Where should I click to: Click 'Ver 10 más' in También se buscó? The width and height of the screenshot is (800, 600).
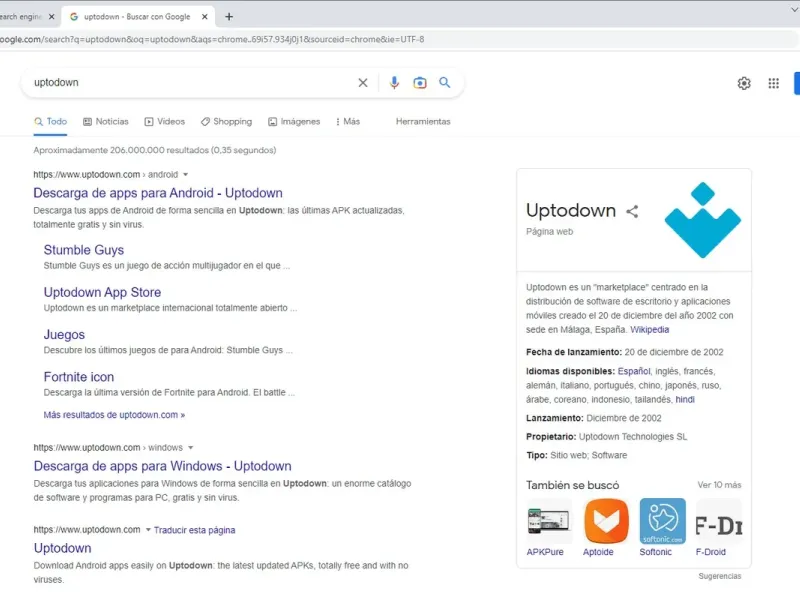719,485
